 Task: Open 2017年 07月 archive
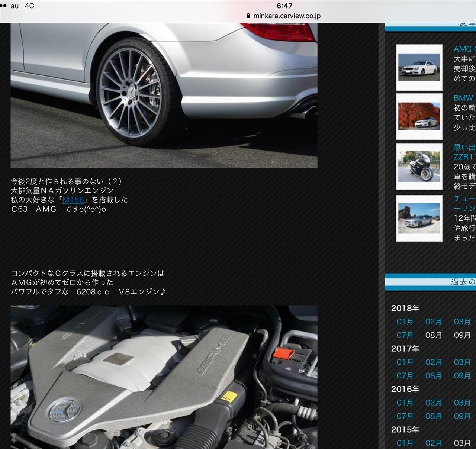pos(405,376)
